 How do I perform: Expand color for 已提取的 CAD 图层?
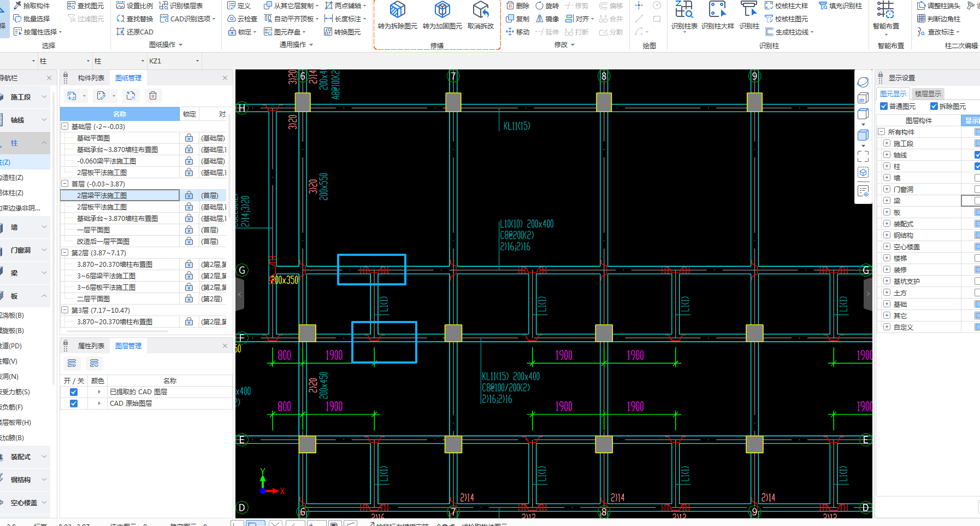[99, 392]
